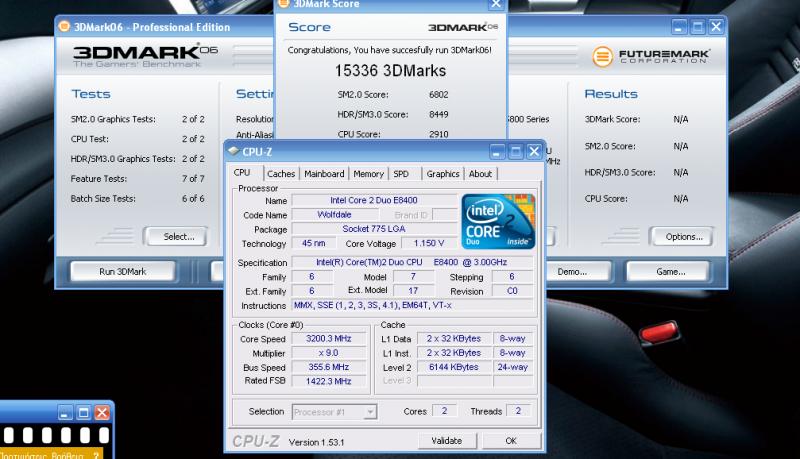
Task: Open the Options... button under Results
Action: [684, 237]
